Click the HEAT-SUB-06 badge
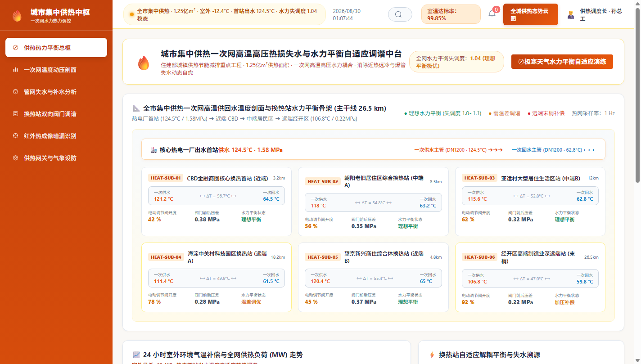The height and width of the screenshot is (364, 641). (x=479, y=257)
